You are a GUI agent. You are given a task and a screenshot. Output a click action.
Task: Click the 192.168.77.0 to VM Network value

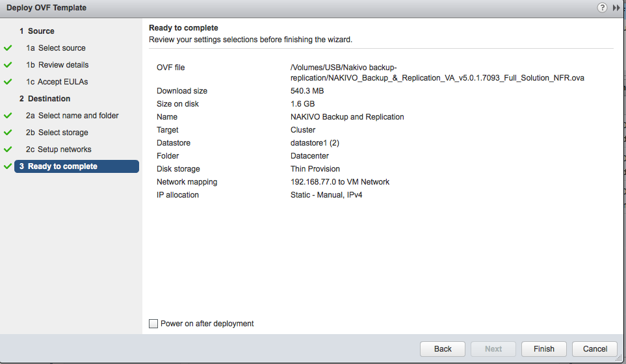click(x=340, y=182)
